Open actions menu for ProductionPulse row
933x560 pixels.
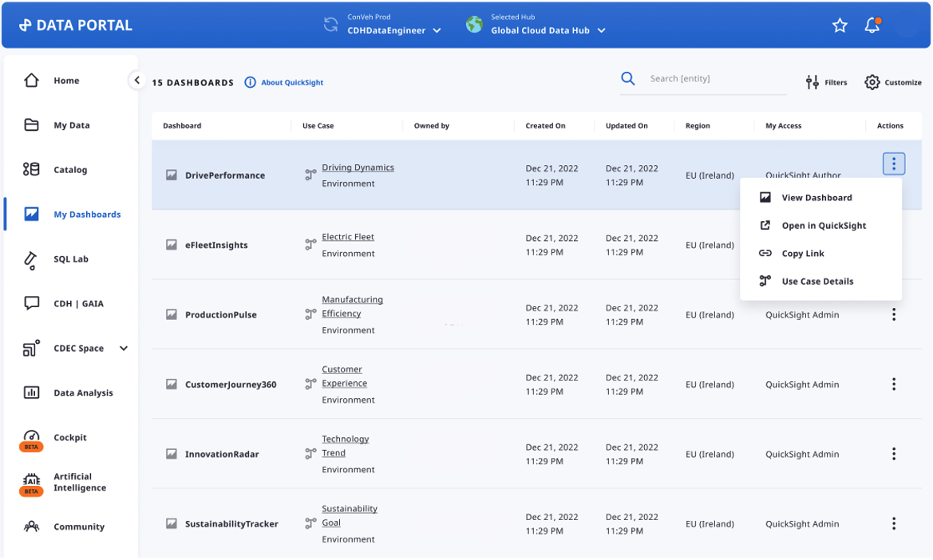(x=893, y=315)
